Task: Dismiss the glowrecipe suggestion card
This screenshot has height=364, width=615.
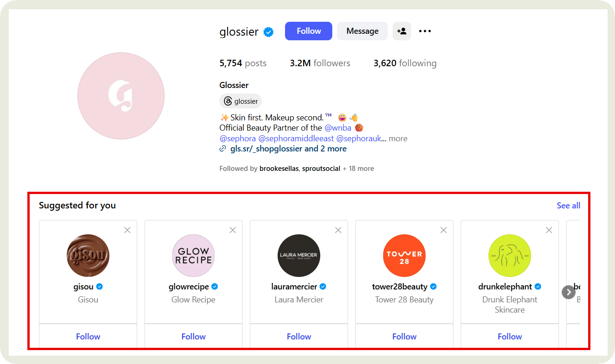Action: point(233,230)
